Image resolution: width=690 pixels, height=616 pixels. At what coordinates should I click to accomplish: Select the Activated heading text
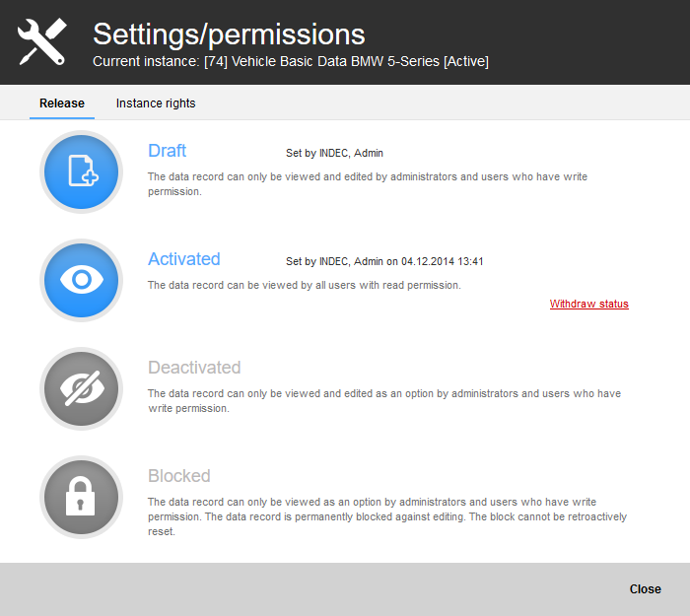pyautogui.click(x=184, y=258)
